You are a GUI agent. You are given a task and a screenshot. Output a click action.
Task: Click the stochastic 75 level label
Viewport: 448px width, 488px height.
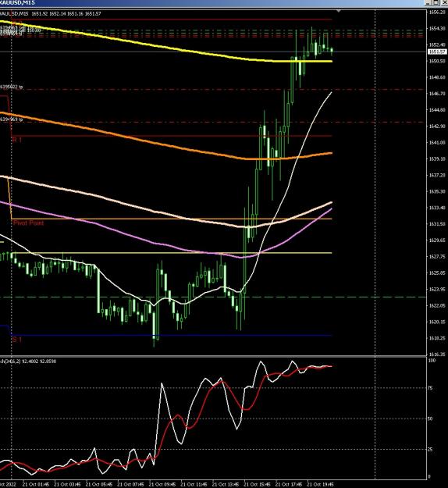430,388
